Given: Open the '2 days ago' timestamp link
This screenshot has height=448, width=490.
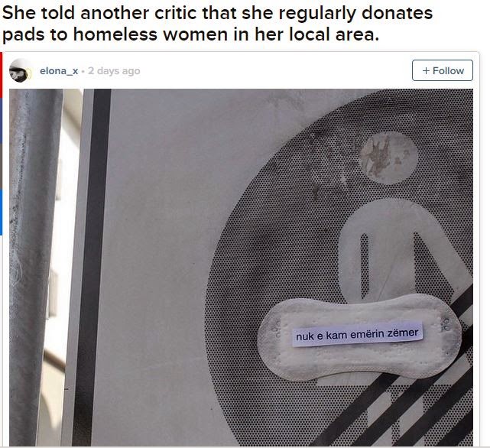Looking at the screenshot, I should (x=114, y=71).
